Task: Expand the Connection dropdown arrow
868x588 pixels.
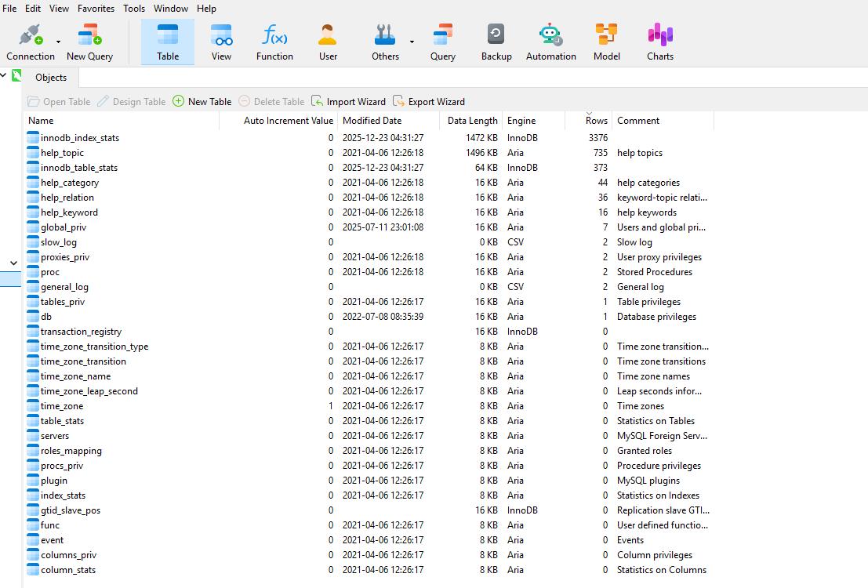Action: [58, 42]
